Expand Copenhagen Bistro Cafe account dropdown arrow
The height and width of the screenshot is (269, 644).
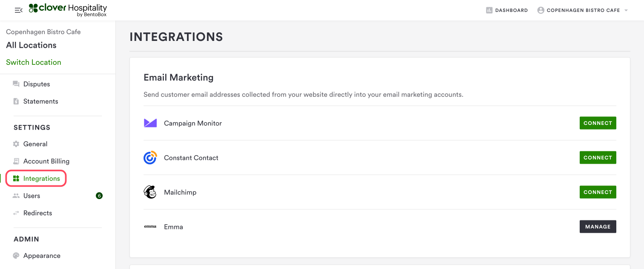click(x=626, y=10)
